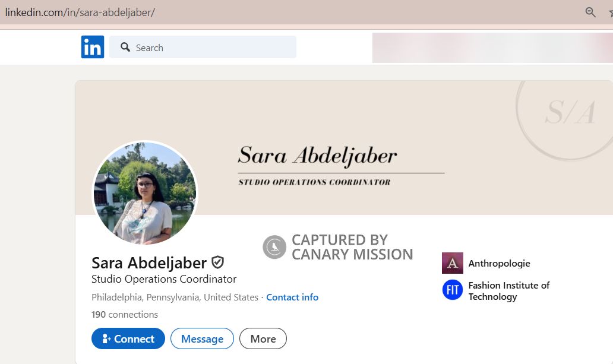
Task: Click the verification shield badge beside name
Action: click(218, 262)
